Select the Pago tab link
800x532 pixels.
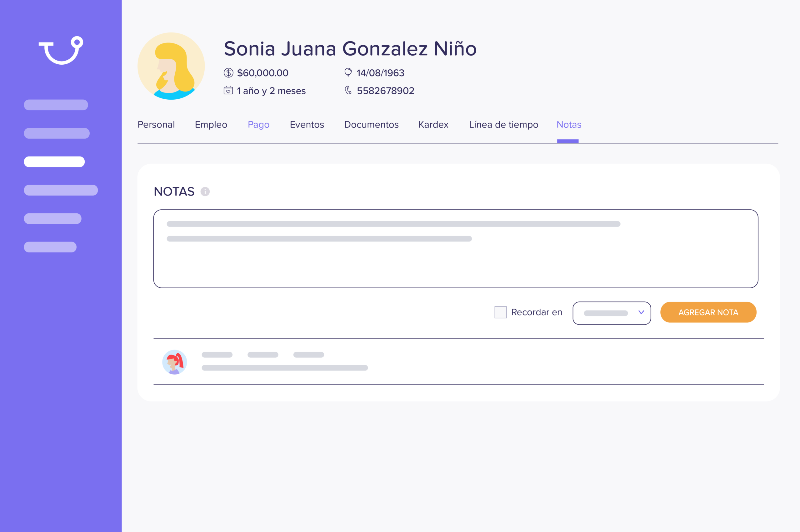pyautogui.click(x=258, y=125)
